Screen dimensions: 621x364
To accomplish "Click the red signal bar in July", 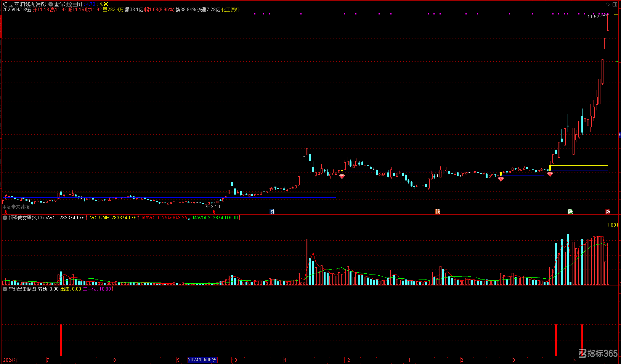I will [61, 340].
